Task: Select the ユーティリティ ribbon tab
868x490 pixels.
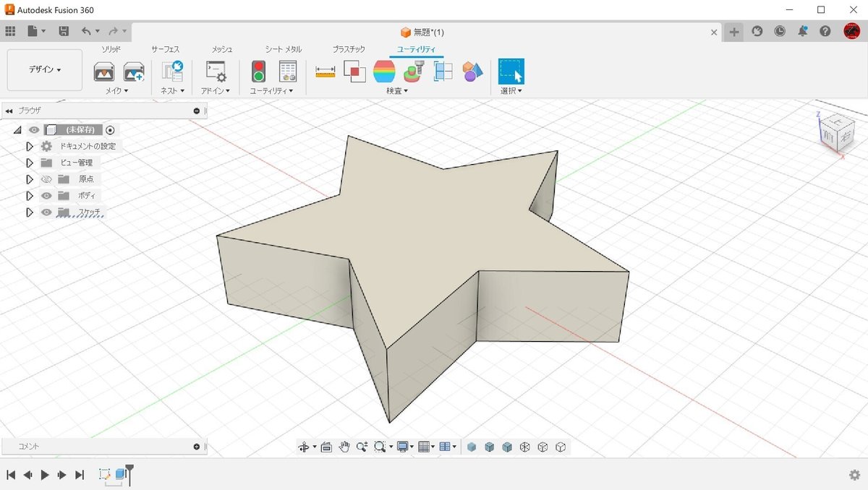Action: click(416, 49)
